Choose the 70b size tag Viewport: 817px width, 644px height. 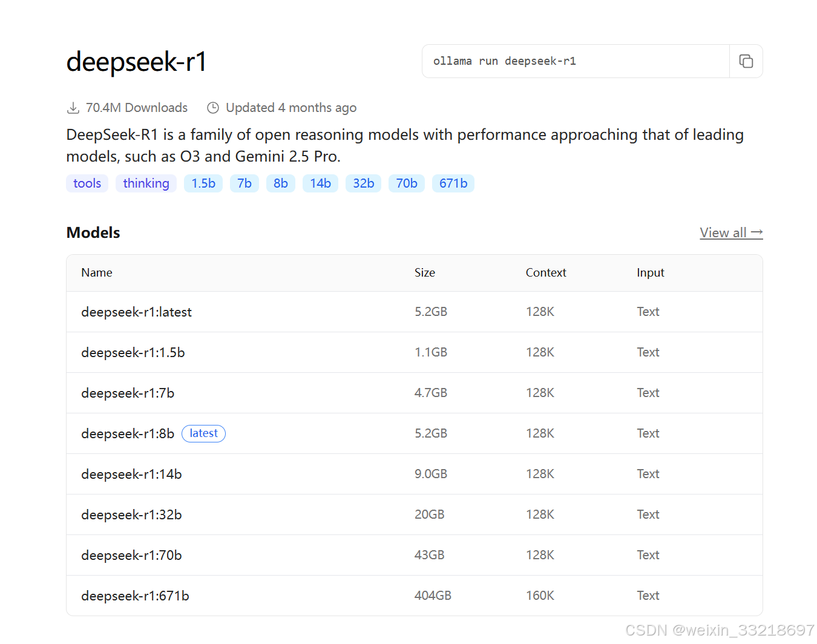point(407,183)
